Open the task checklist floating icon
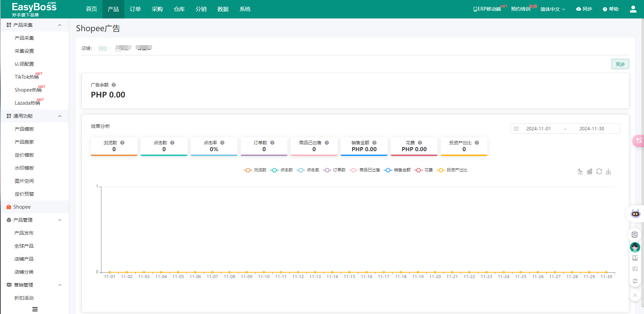644x314 pixels. tap(635, 235)
